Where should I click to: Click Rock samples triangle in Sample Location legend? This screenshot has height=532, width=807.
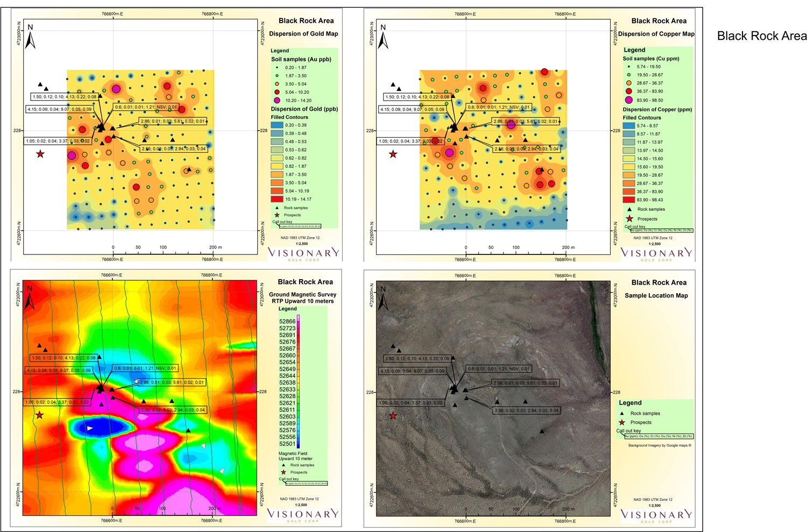tap(622, 414)
